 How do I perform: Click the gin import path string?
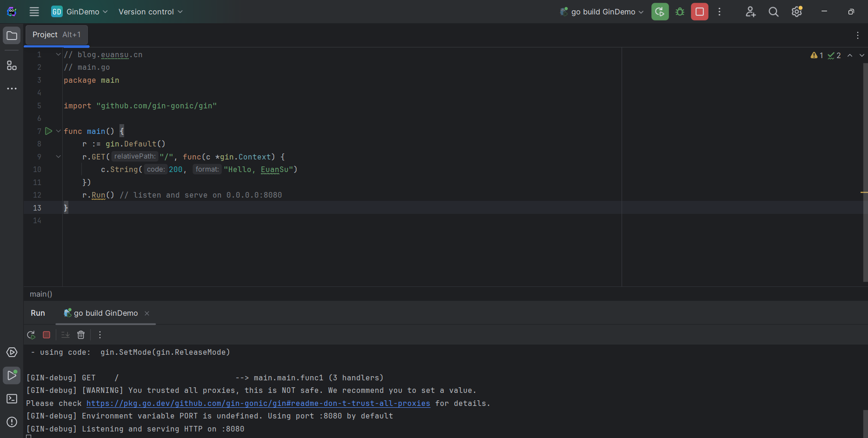(157, 106)
